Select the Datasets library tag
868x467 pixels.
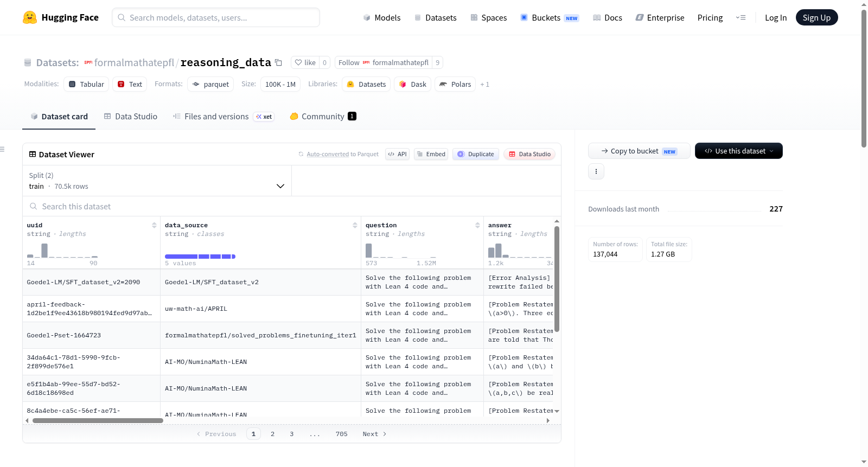tap(366, 84)
